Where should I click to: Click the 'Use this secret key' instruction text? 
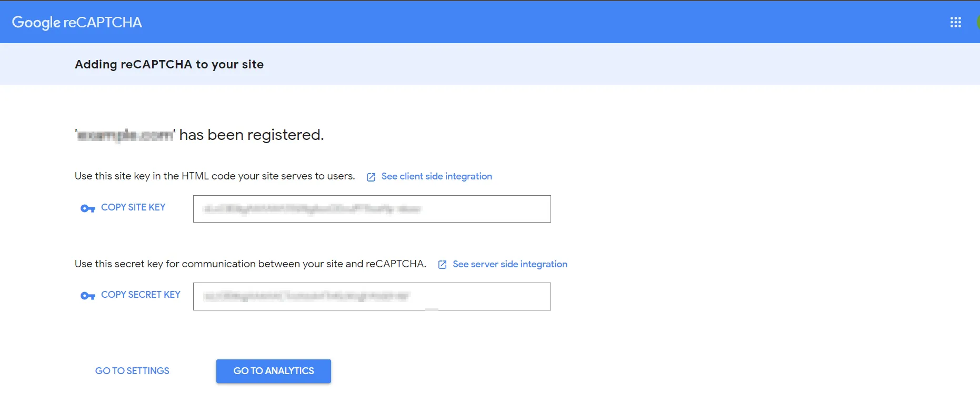tap(251, 264)
